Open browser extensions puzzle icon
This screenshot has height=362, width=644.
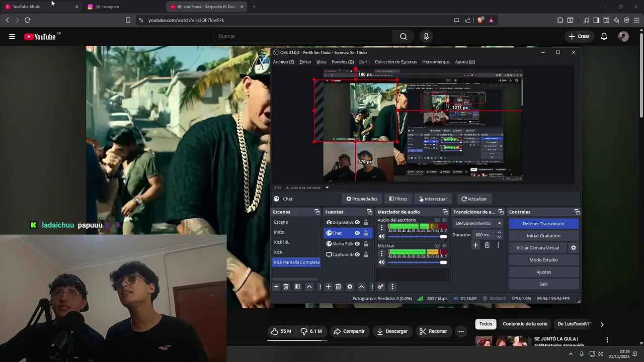[560, 20]
